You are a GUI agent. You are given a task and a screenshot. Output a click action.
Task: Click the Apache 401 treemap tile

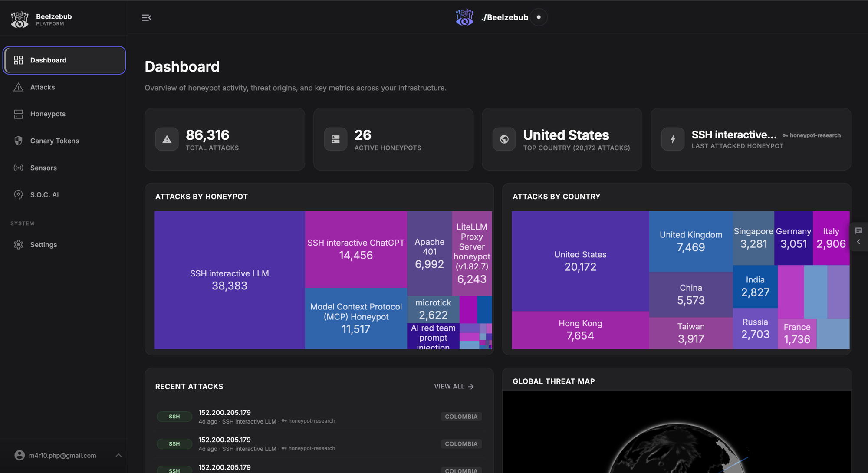[x=429, y=253]
